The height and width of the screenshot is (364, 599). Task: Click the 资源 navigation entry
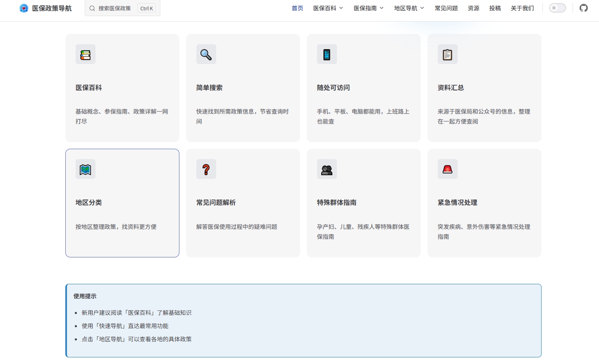(473, 8)
